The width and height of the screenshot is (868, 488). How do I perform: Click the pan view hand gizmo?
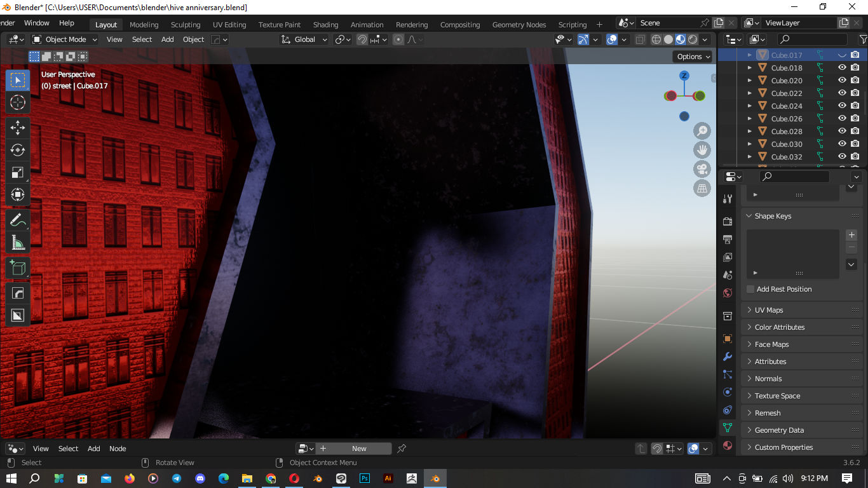[702, 151]
